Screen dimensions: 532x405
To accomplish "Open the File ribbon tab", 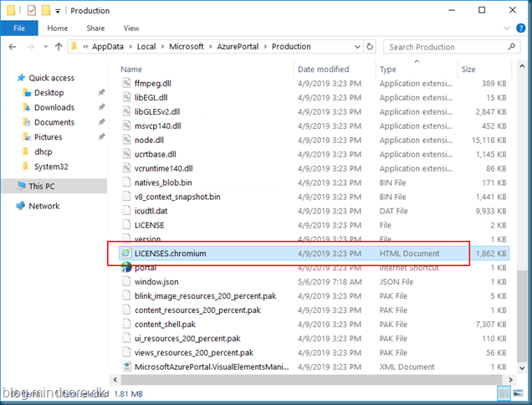I will (x=19, y=28).
